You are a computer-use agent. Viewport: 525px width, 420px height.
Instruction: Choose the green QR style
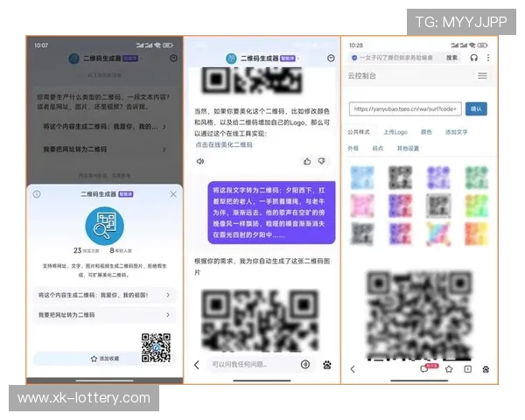477,178
